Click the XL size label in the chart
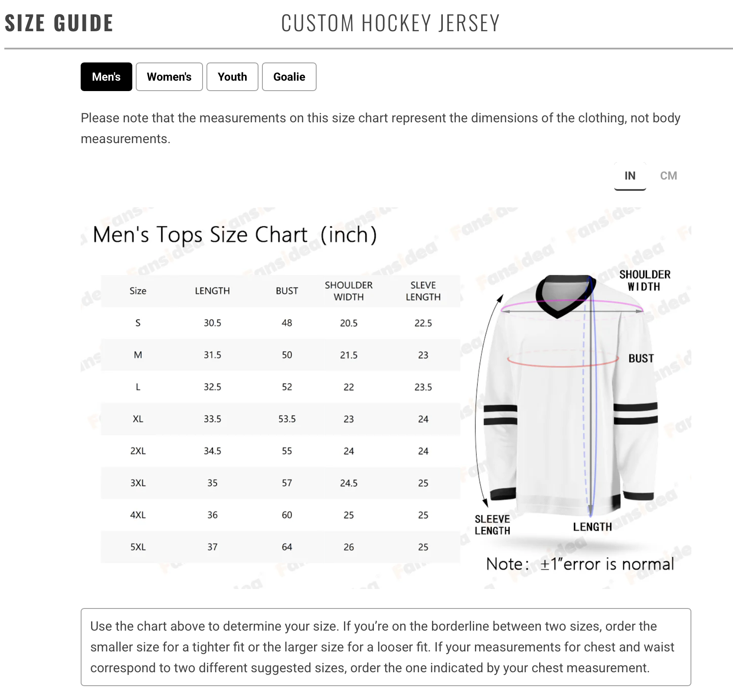Viewport: 733px width, 700px height. point(138,419)
